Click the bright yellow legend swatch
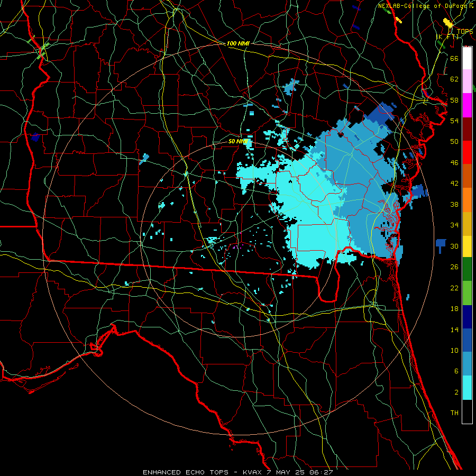This screenshot has height=476, width=476. click(467, 246)
